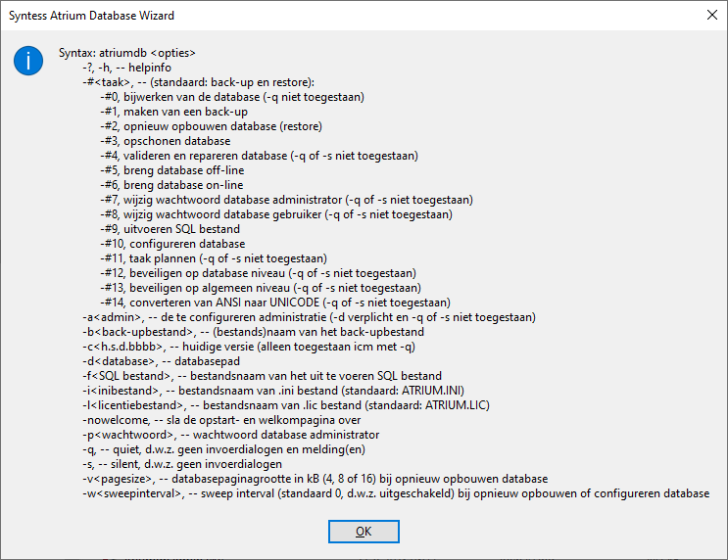Click the '-#10, configureren database' line
Screen dimensions: 728x560
tap(172, 244)
